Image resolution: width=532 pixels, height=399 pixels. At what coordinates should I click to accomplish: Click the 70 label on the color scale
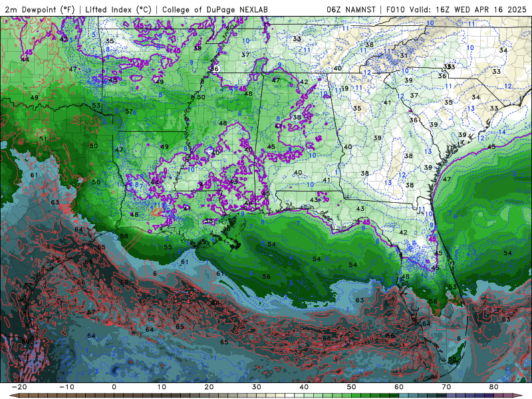click(446, 387)
